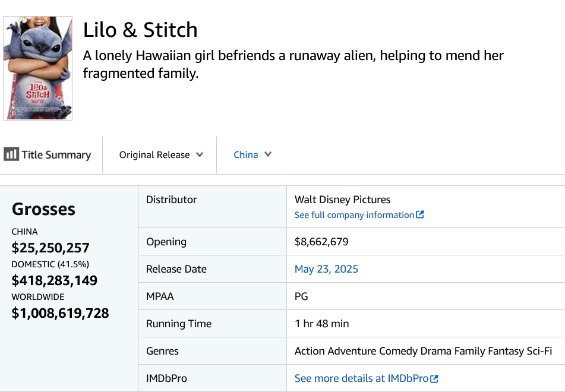
Task: Click the IMDbPro row label
Action: click(166, 378)
